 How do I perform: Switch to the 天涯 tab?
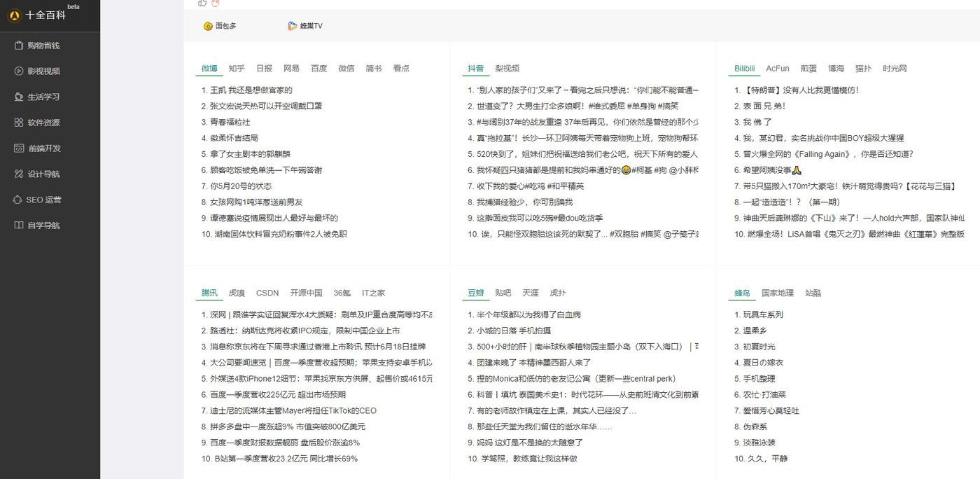tap(531, 293)
